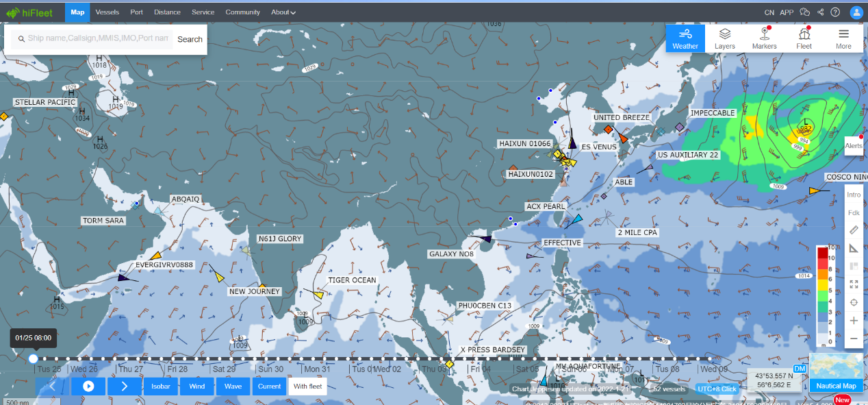Open the Port menu

pos(136,12)
